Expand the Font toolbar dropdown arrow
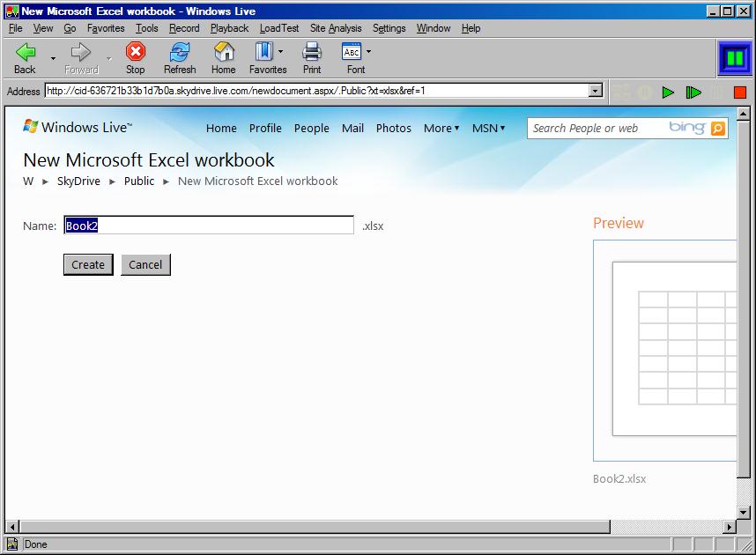 click(x=369, y=52)
